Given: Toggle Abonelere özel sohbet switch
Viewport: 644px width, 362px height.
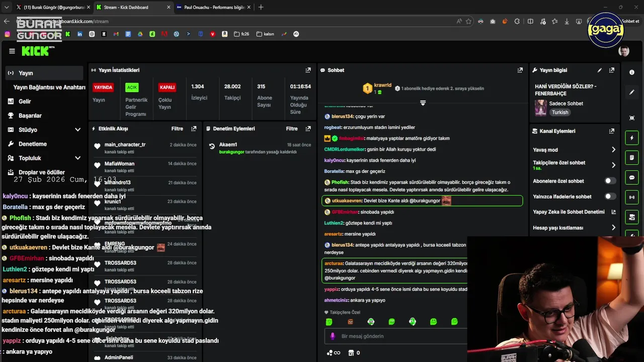Looking at the screenshot, I should (x=610, y=181).
